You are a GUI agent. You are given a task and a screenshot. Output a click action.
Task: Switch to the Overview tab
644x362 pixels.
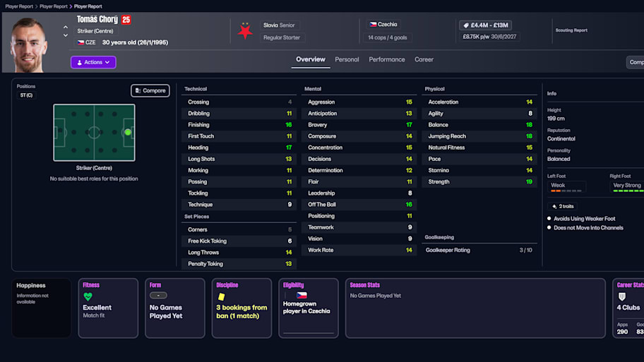click(x=311, y=59)
